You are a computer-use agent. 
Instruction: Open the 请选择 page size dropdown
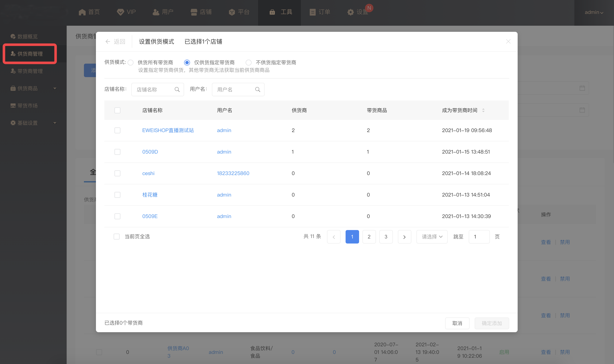[432, 237]
